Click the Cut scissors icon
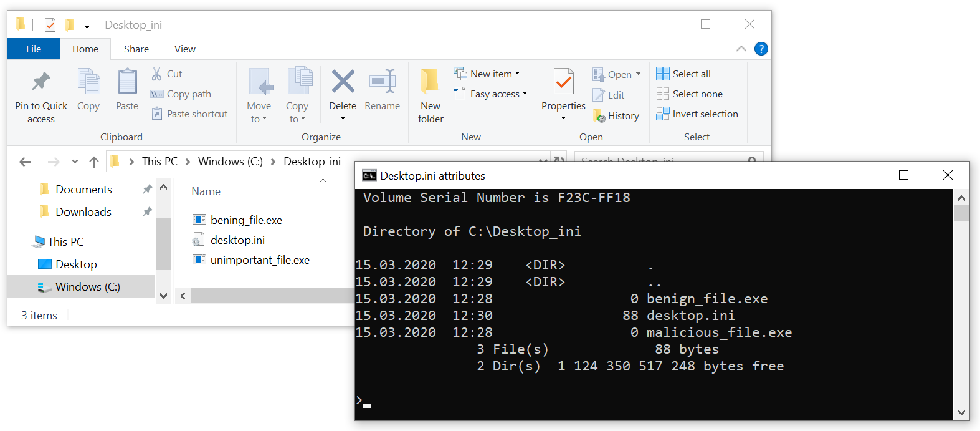 [x=157, y=74]
